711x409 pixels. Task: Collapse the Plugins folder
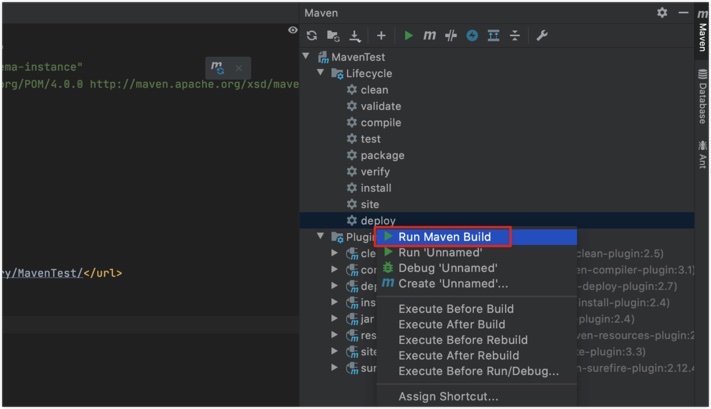pos(321,236)
